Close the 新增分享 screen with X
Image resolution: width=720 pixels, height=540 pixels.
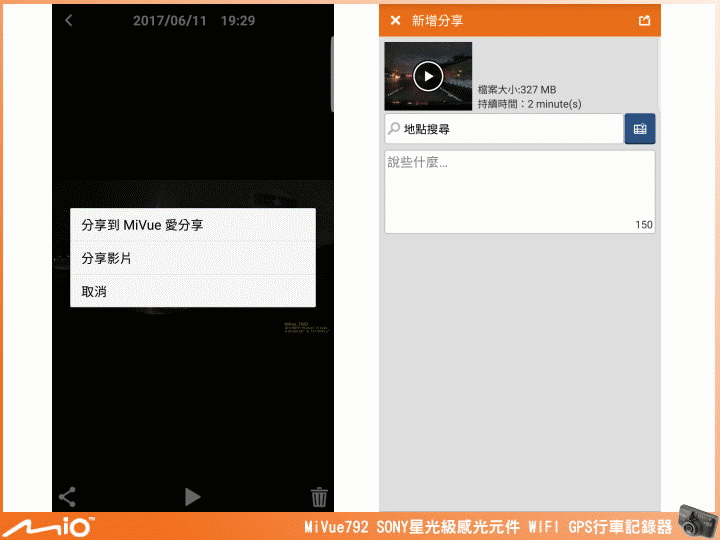tap(395, 20)
